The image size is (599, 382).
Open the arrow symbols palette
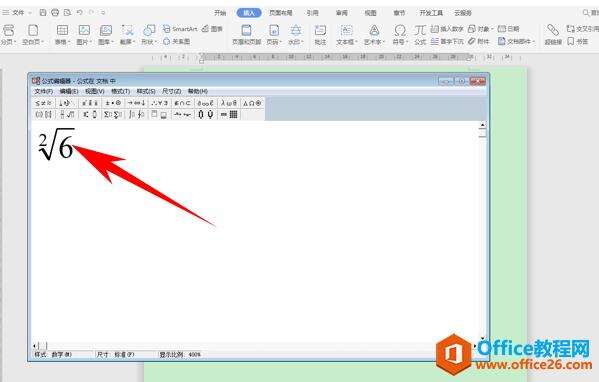136,103
